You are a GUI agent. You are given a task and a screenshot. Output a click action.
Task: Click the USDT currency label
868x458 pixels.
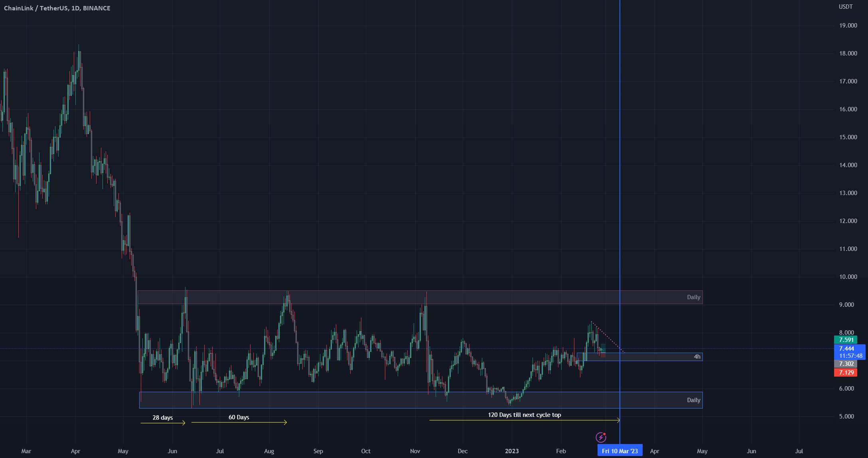[846, 6]
